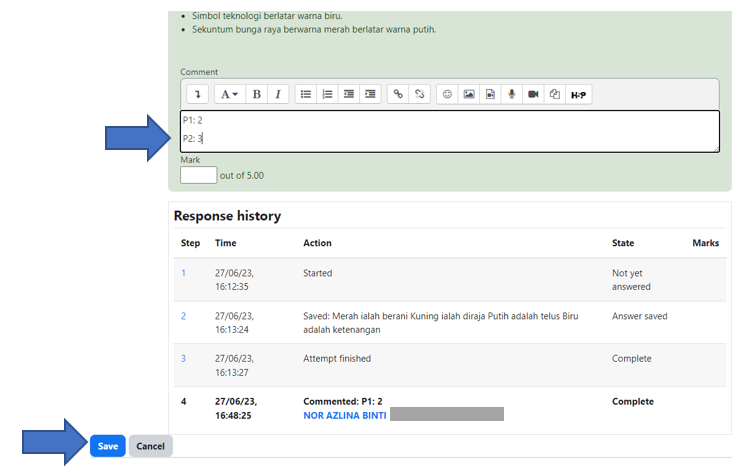Open the paragraph styles dropdown
741x472 pixels.
coord(229,94)
